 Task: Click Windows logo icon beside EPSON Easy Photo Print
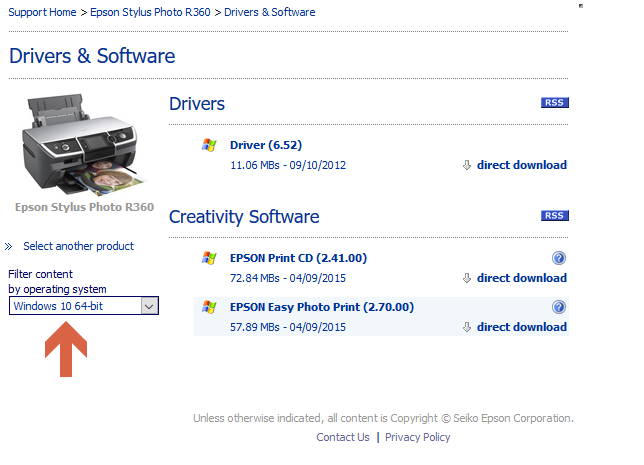[x=209, y=307]
